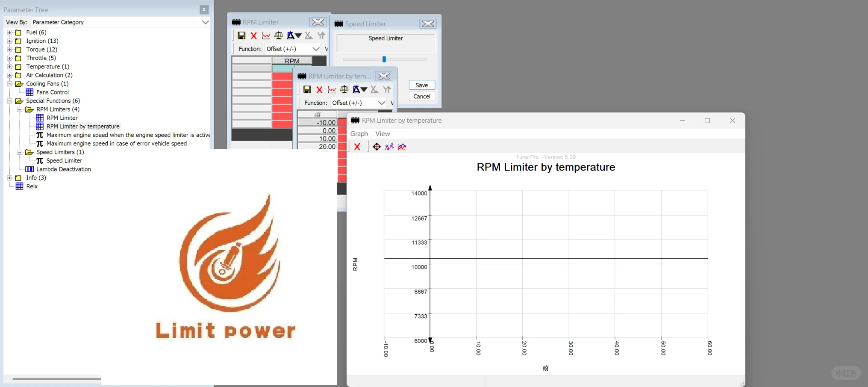Collapse the RPM Limiters (4) folder

(x=20, y=109)
